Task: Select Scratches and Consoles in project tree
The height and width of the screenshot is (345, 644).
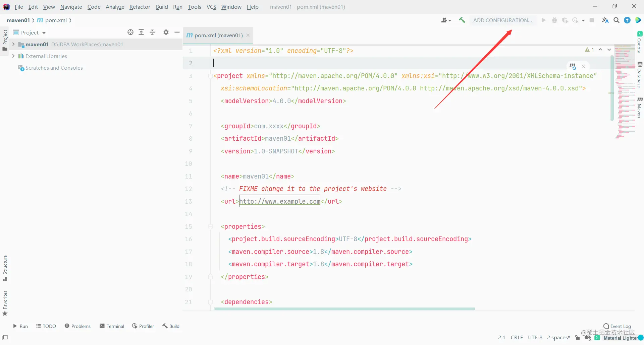Action: (x=54, y=68)
